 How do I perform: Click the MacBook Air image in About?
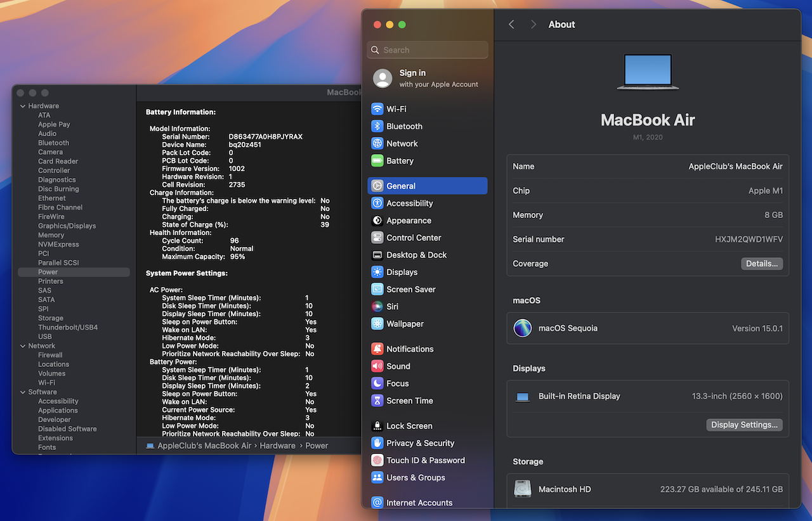coord(648,72)
